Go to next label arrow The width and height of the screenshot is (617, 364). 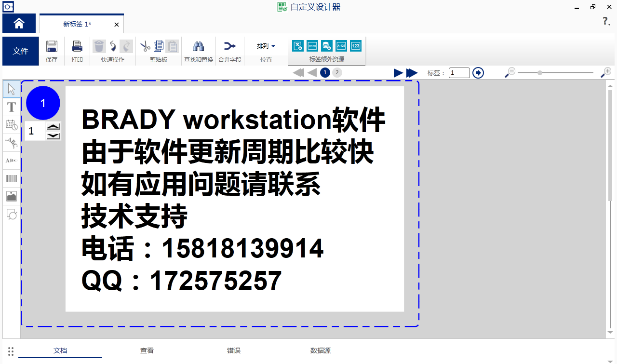[x=398, y=73]
